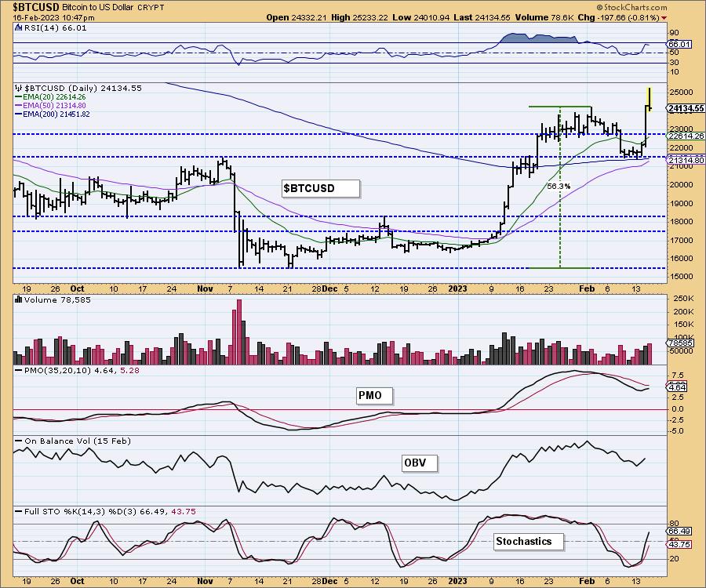Click the Volume panel bar-chart icon

click(x=19, y=299)
